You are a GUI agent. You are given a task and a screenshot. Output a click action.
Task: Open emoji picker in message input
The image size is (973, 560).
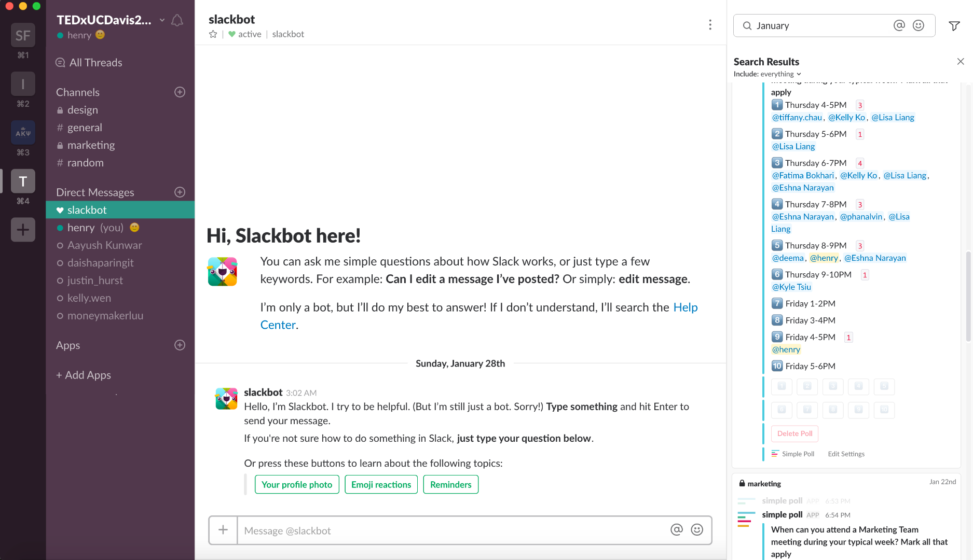[x=697, y=530]
